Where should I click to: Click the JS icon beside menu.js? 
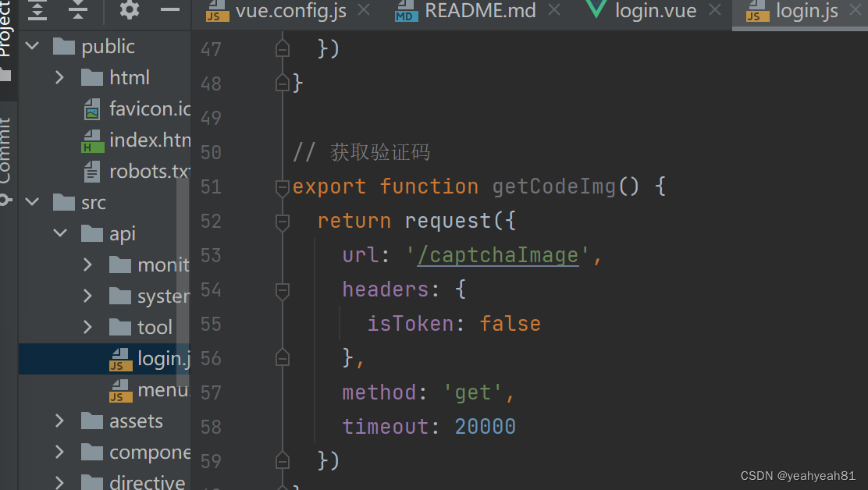click(120, 391)
